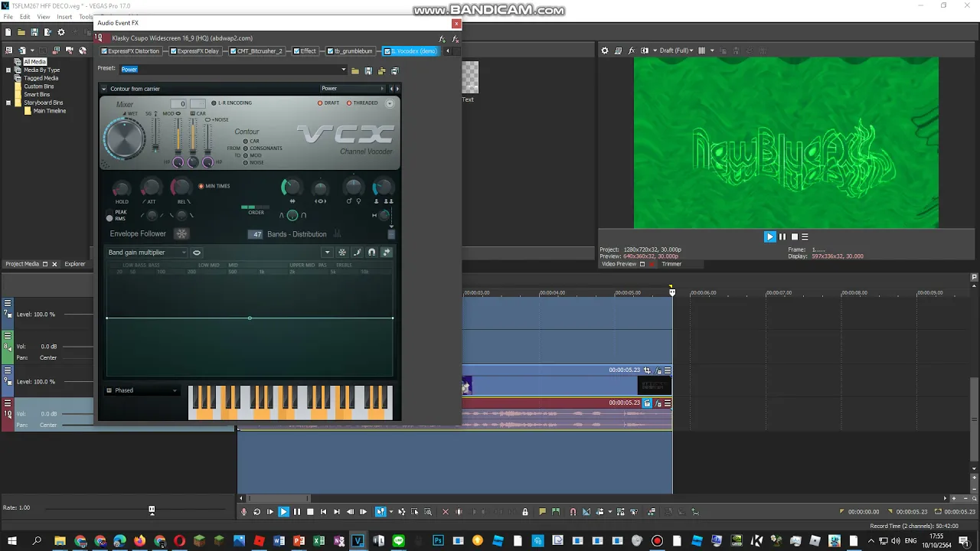Select Media By Type in the tree
The width and height of the screenshot is (980, 551).
(x=41, y=70)
